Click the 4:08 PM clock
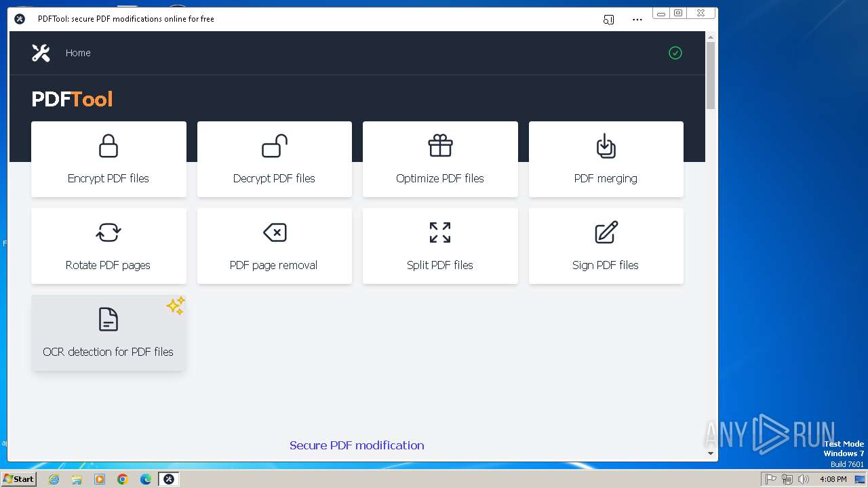 coord(833,479)
